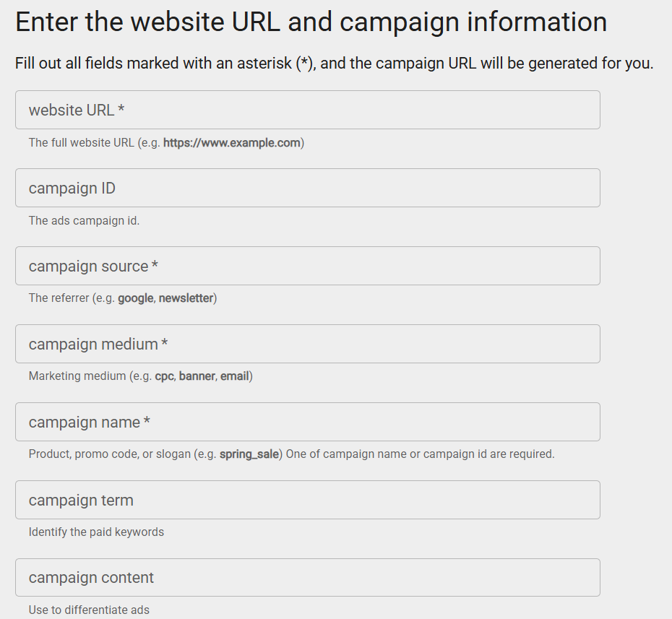
Task: Click the page heading about website URL
Action: pyautogui.click(x=311, y=22)
